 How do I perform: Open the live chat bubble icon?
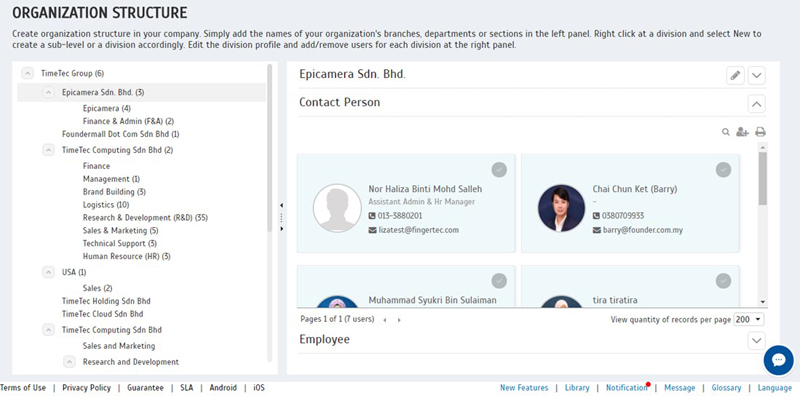[x=779, y=360]
